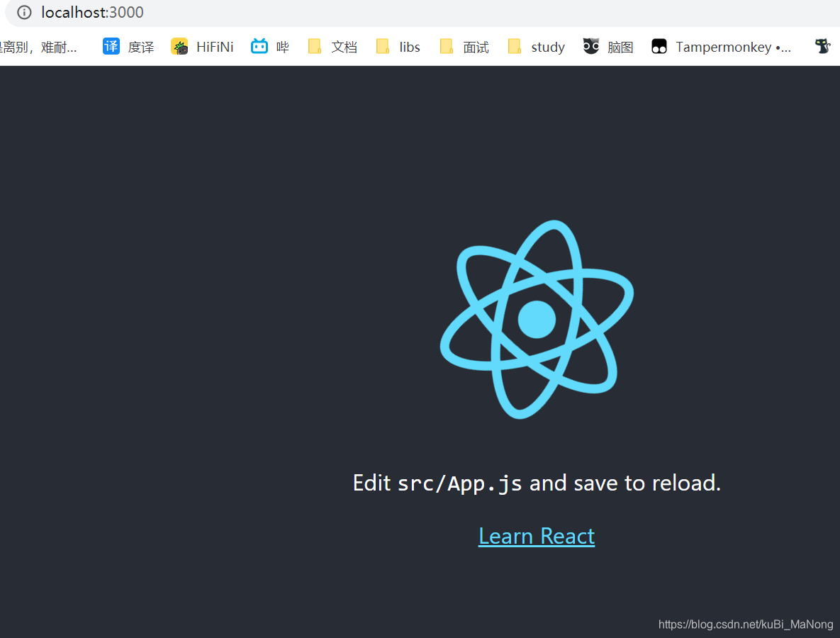Screen dimensions: 840x638
Task: Open the 度译 translate bookmark
Action: tap(128, 47)
